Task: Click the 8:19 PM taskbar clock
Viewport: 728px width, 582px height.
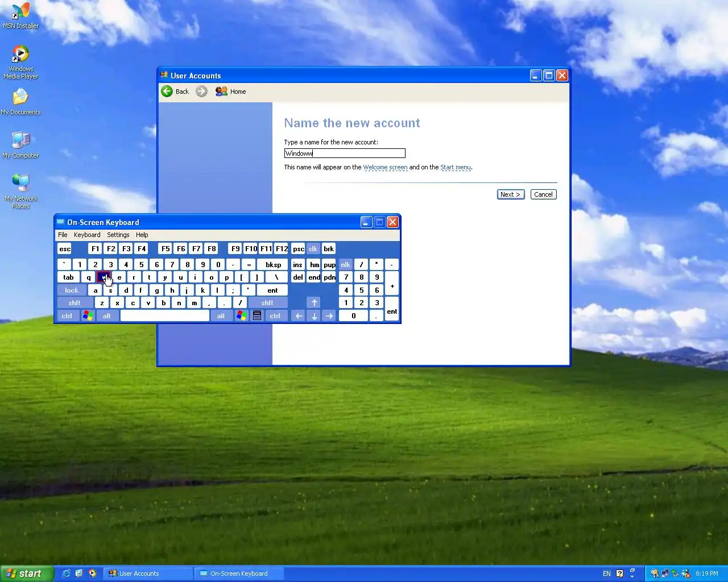Action: point(707,573)
